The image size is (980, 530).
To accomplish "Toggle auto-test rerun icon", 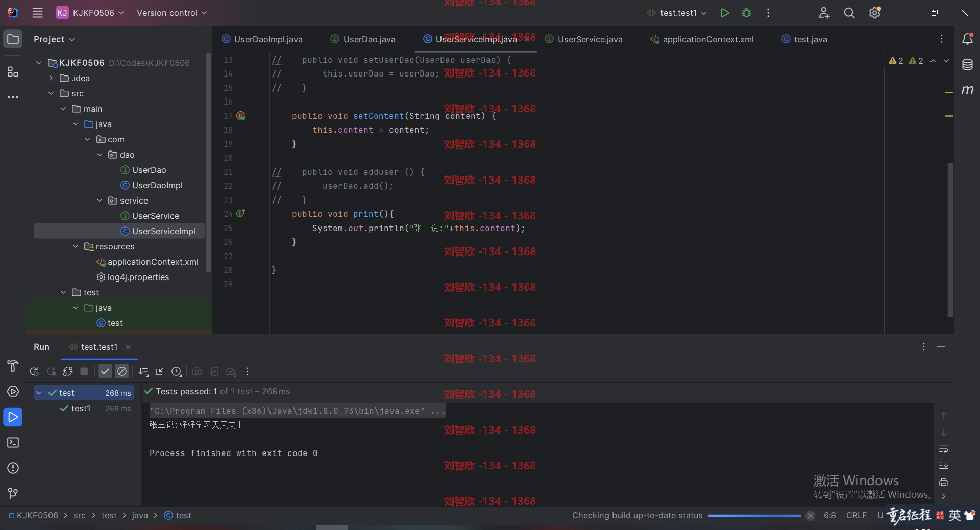I will point(68,372).
